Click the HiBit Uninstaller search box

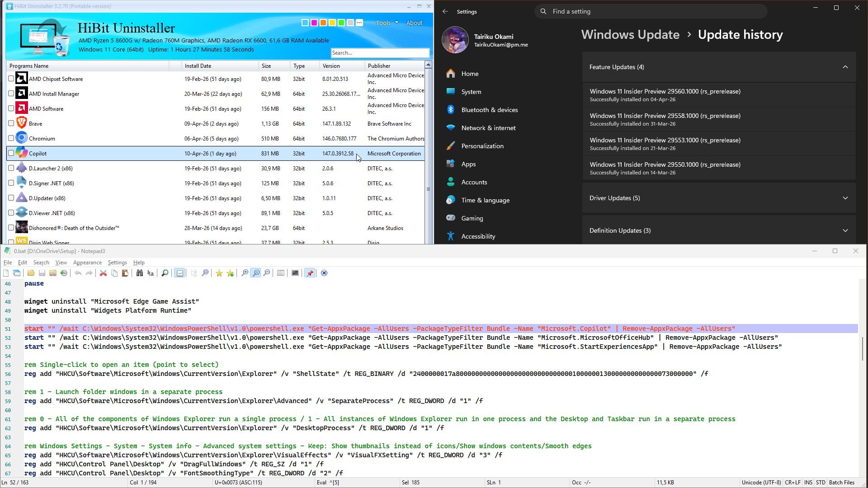[380, 53]
